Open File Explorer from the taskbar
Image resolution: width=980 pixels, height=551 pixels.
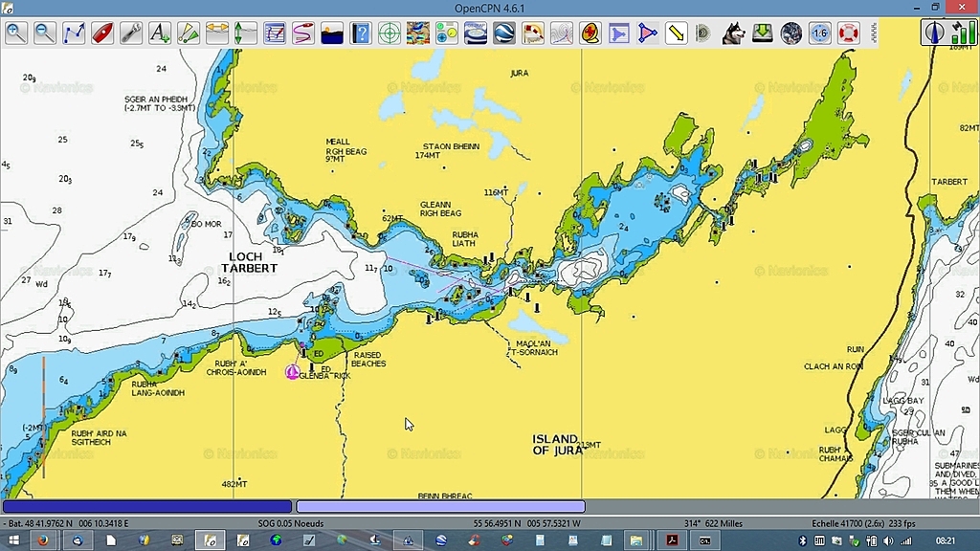pyautogui.click(x=636, y=540)
